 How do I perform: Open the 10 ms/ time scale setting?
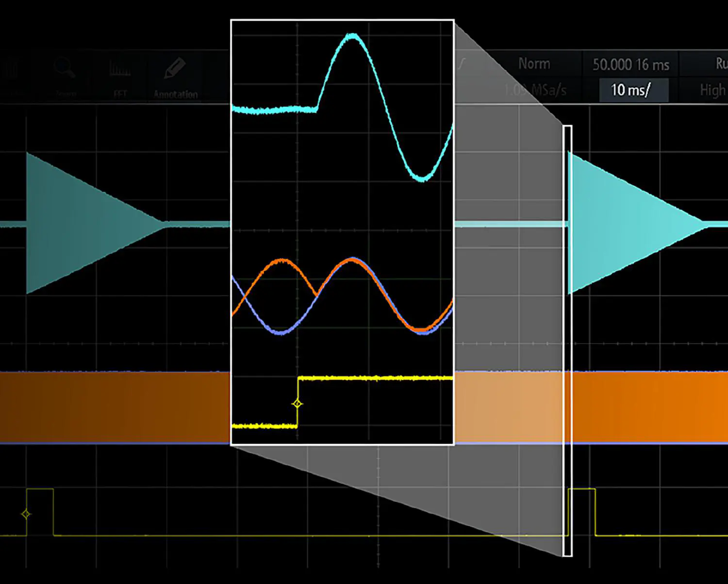631,90
